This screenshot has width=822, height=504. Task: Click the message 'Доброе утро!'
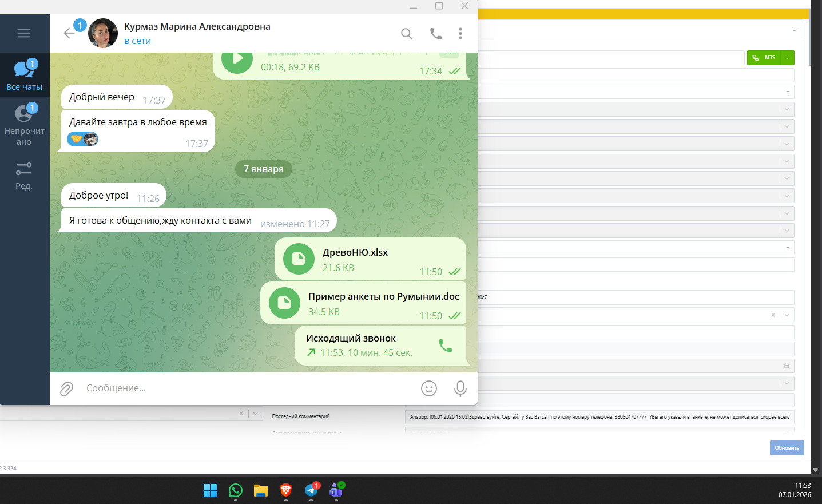(x=99, y=195)
